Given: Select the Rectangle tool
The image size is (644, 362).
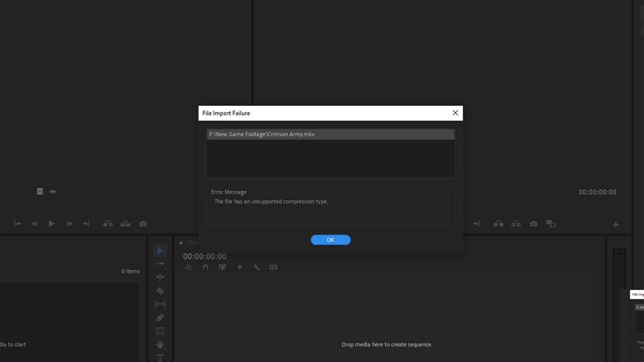Looking at the screenshot, I should click(x=160, y=331).
